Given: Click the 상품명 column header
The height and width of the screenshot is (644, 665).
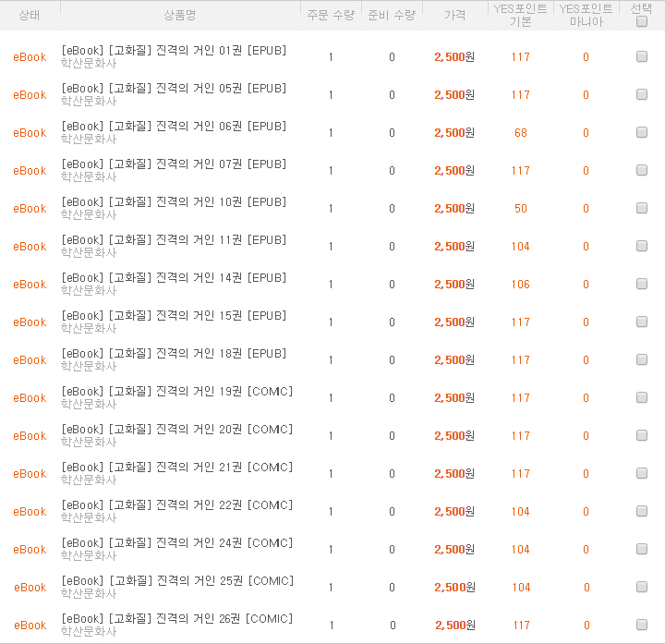Looking at the screenshot, I should (180, 16).
